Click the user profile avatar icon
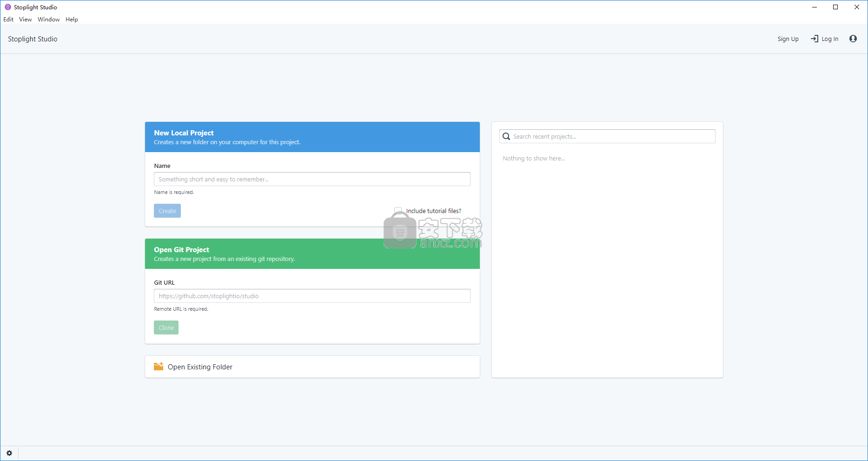 853,39
